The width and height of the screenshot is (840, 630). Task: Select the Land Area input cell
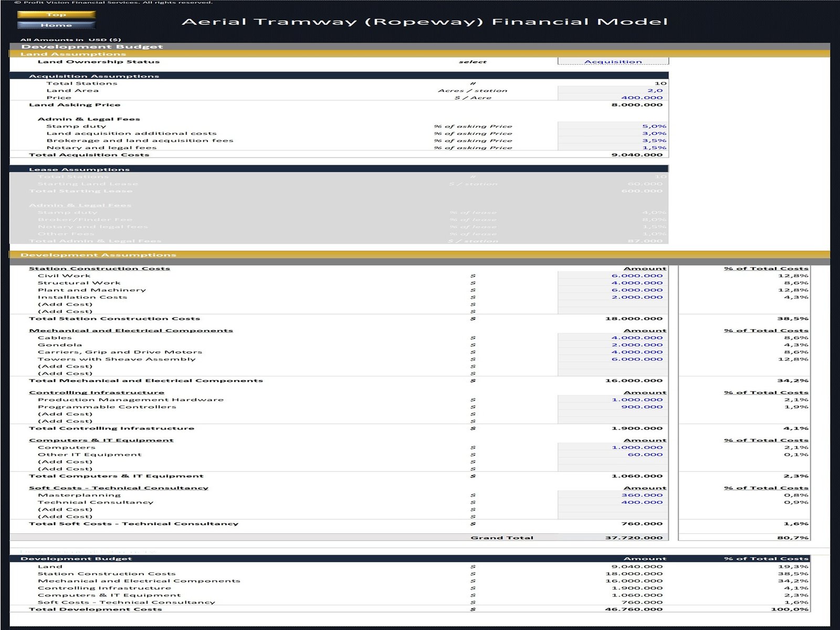(613, 90)
